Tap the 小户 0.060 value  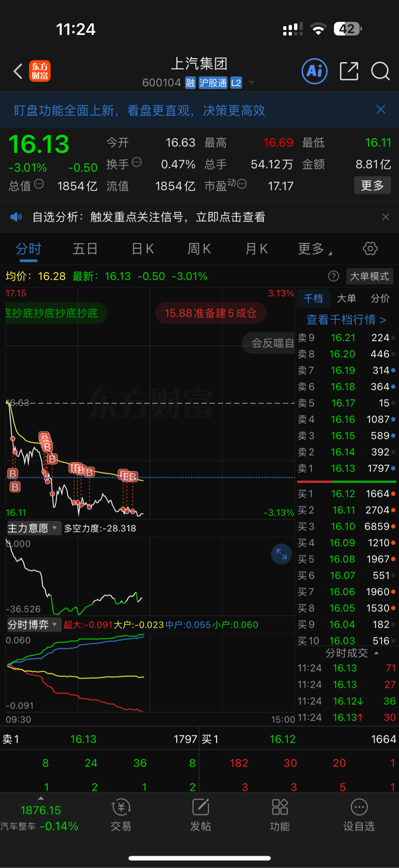coord(235,625)
